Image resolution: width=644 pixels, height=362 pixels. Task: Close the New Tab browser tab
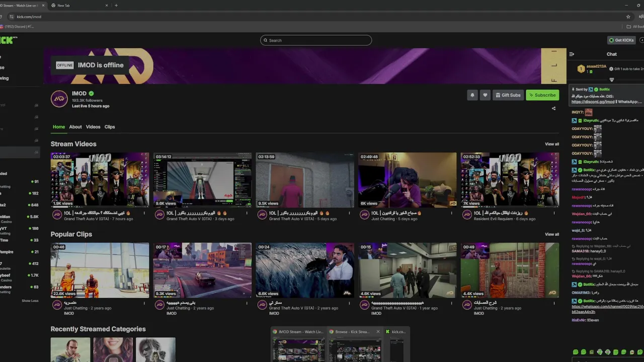pos(107,6)
